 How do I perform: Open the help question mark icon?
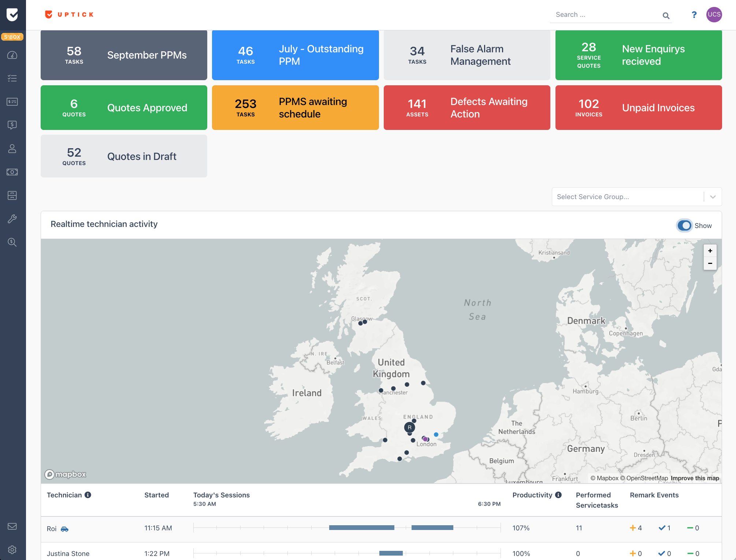pos(694,15)
